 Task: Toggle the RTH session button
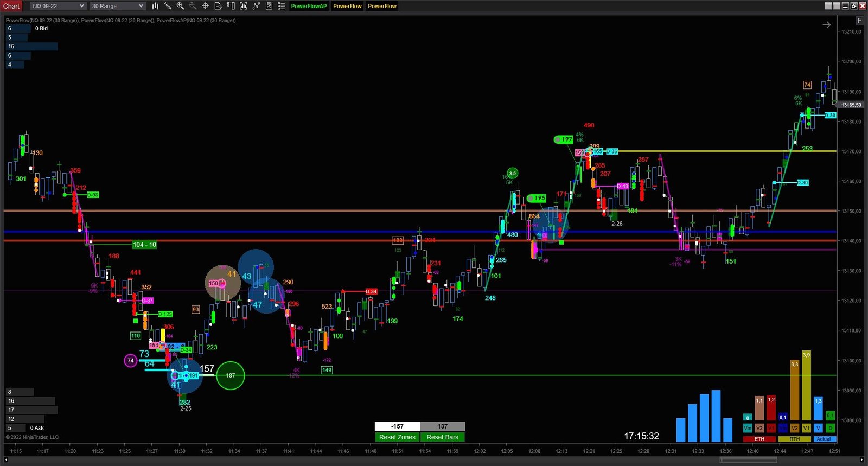(794, 439)
